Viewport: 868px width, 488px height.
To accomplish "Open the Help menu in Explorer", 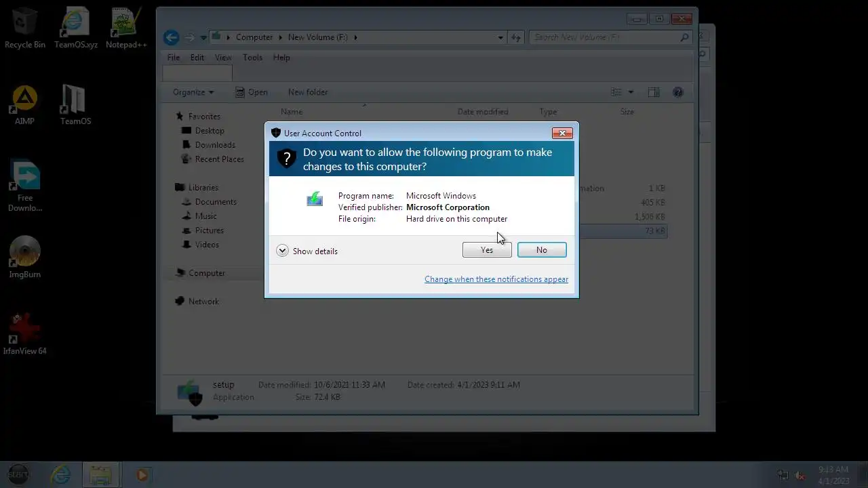I will (281, 58).
